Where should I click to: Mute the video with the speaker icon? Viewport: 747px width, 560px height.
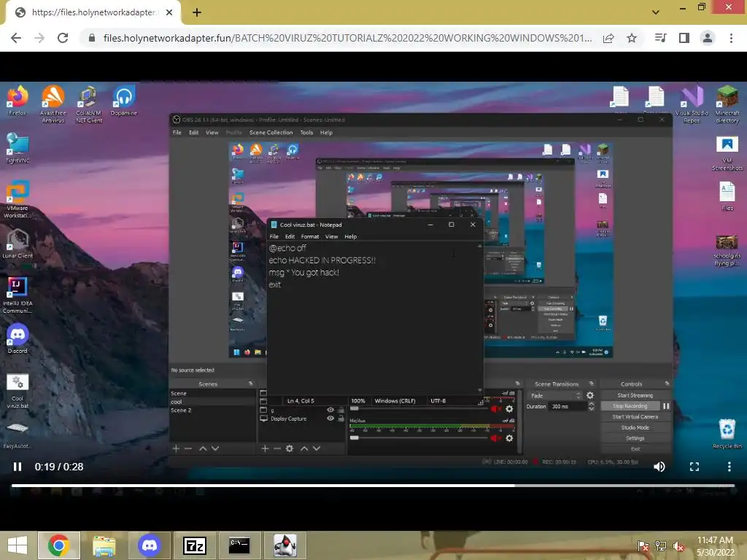tap(659, 467)
